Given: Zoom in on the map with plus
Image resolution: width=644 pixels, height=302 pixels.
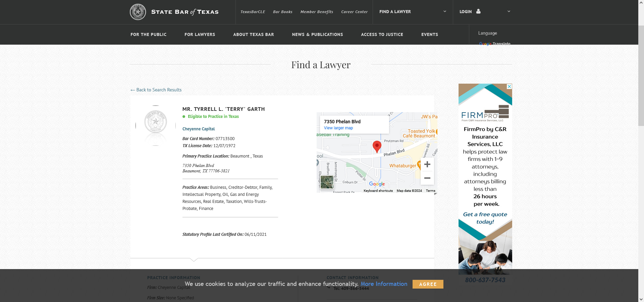Looking at the screenshot, I should 427,164.
